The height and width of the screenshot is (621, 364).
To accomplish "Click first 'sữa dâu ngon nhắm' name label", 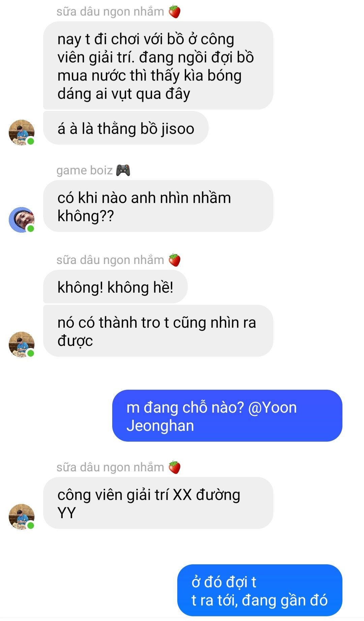I will [110, 12].
